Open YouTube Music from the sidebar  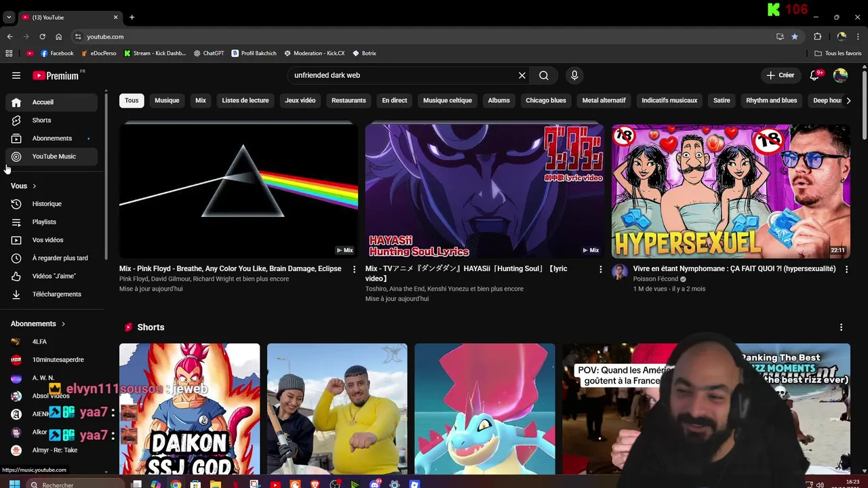click(x=52, y=157)
